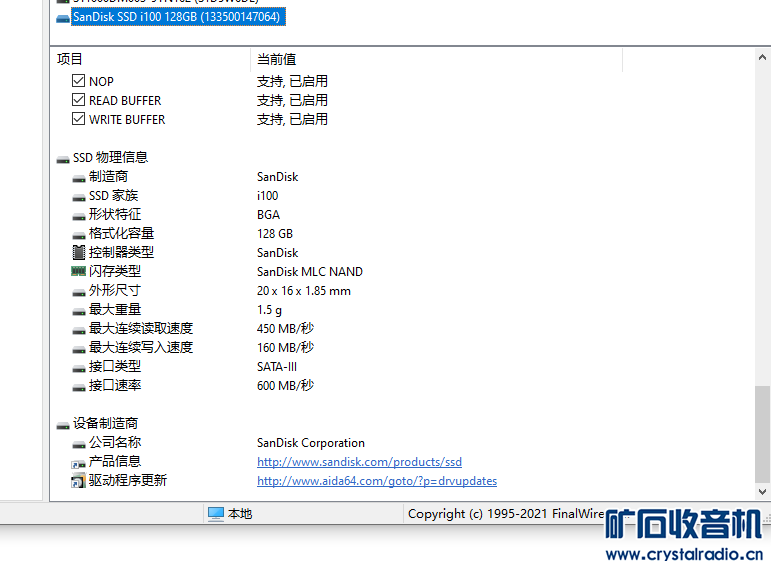Open the sandisk.com products link
This screenshot has width=771, height=567.
(359, 462)
